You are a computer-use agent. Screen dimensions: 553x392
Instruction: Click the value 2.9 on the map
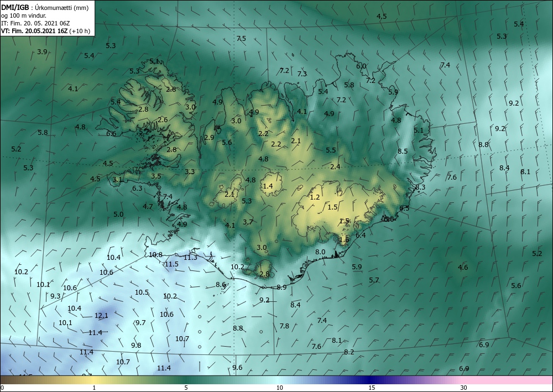tap(209, 137)
